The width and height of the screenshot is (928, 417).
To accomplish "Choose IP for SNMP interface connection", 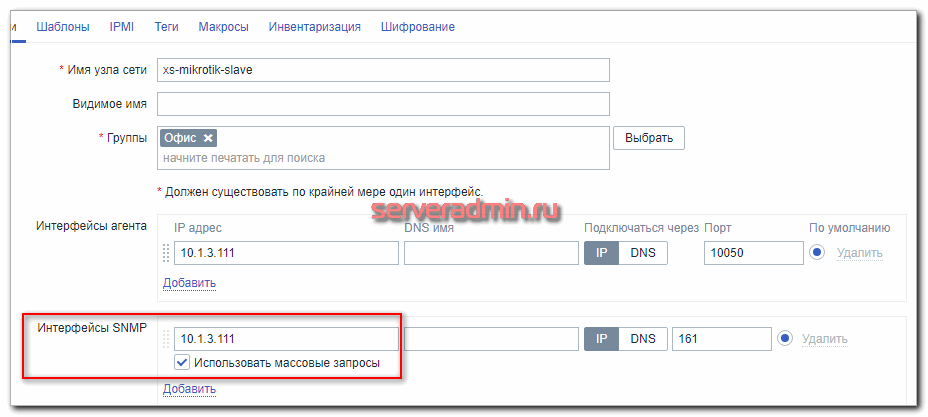I will click(602, 339).
